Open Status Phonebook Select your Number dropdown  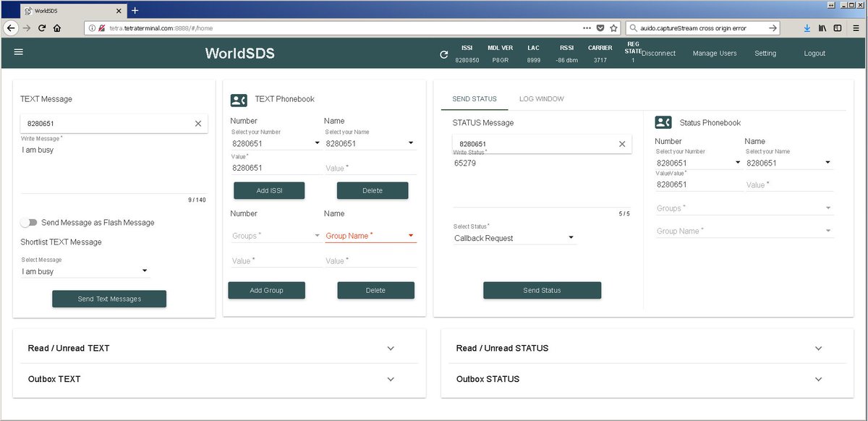click(x=698, y=163)
